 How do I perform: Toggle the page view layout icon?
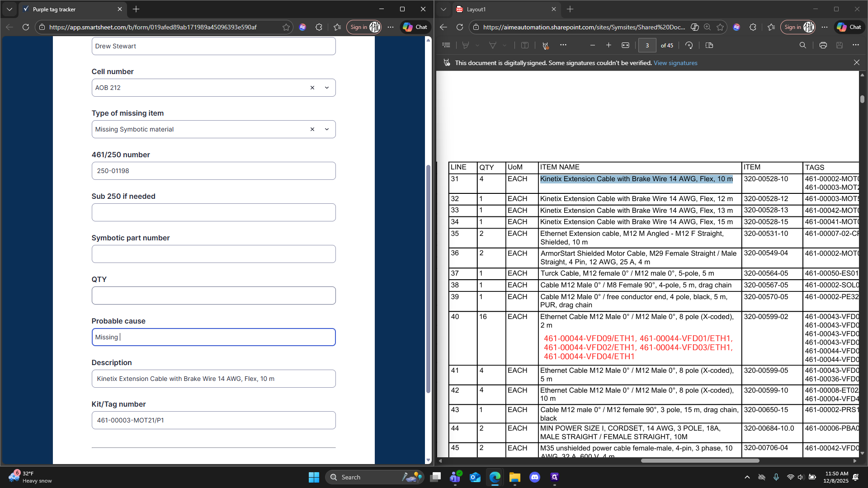(709, 45)
